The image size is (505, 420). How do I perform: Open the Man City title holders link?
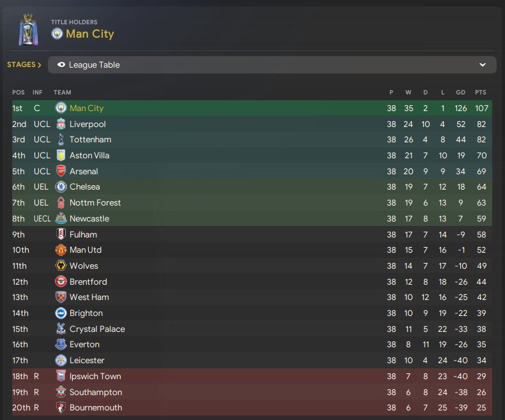click(90, 34)
